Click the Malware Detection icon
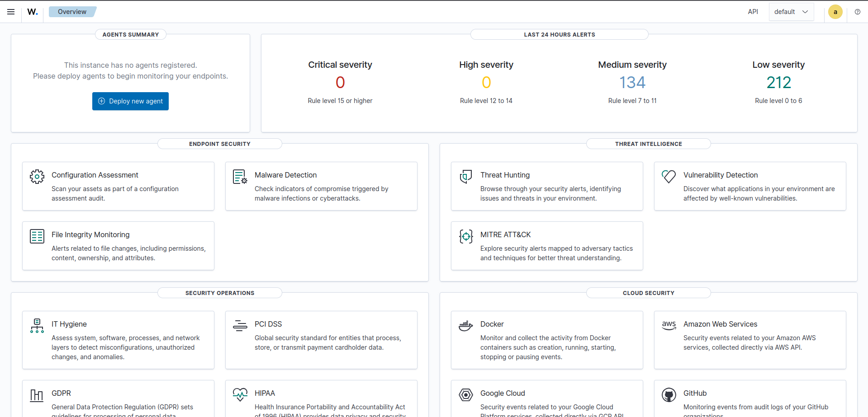Image resolution: width=868 pixels, height=417 pixels. click(240, 177)
